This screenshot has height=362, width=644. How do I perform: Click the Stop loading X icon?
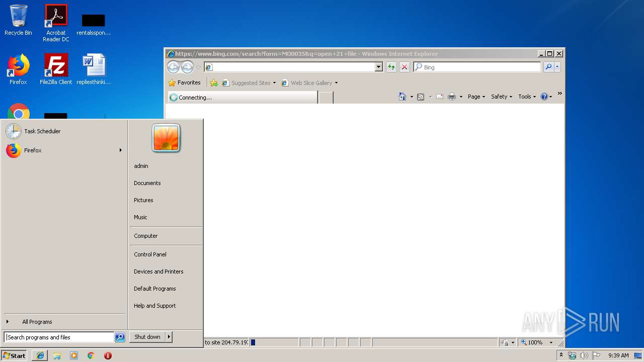405,67
